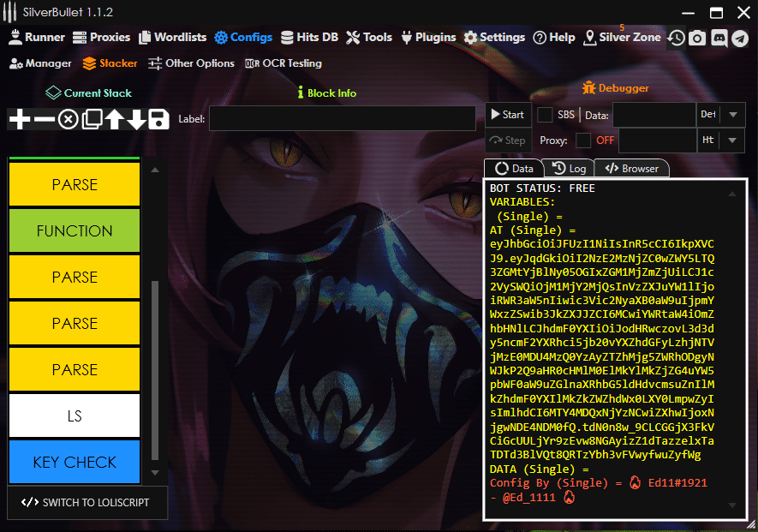This screenshot has width=758, height=532.
Task: Click the duplicate block icon
Action: (92, 119)
